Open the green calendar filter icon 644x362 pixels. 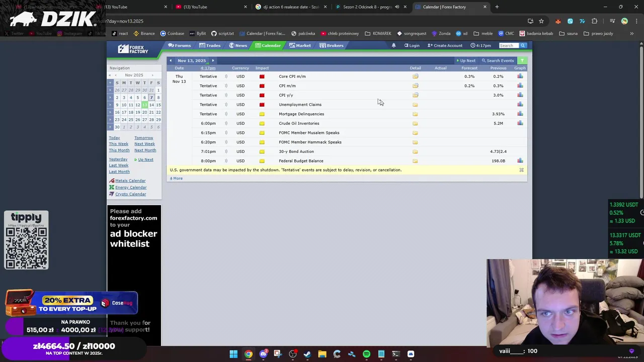[522, 60]
